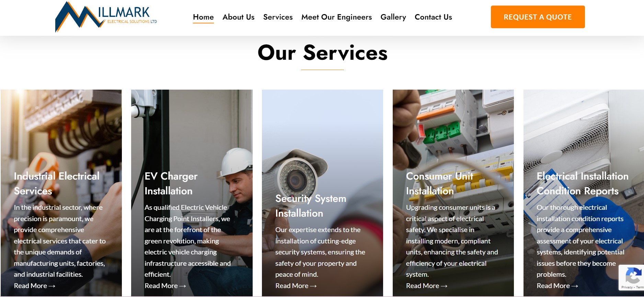Click the Request A Quote button
The width and height of the screenshot is (644, 297).
click(x=538, y=17)
